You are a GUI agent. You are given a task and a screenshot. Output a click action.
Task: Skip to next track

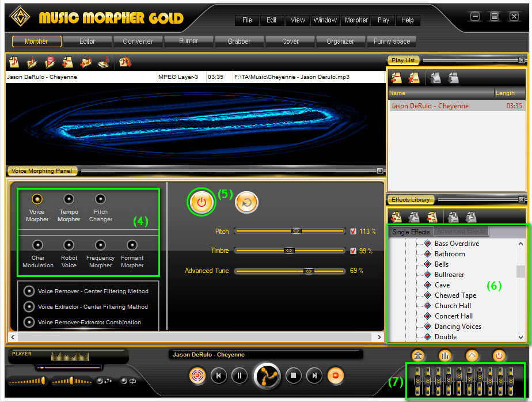click(x=314, y=376)
